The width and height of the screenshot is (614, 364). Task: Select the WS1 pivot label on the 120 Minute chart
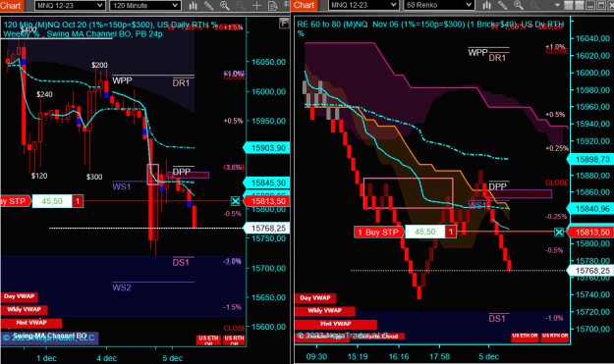point(122,186)
